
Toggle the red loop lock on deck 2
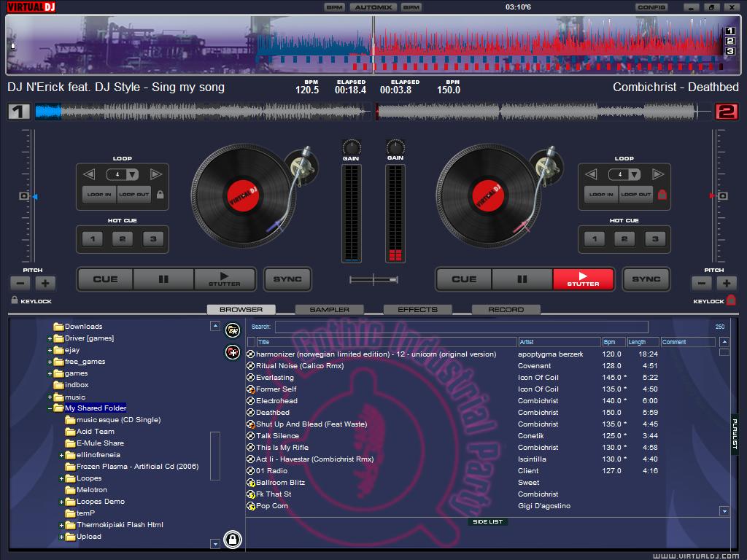662,194
